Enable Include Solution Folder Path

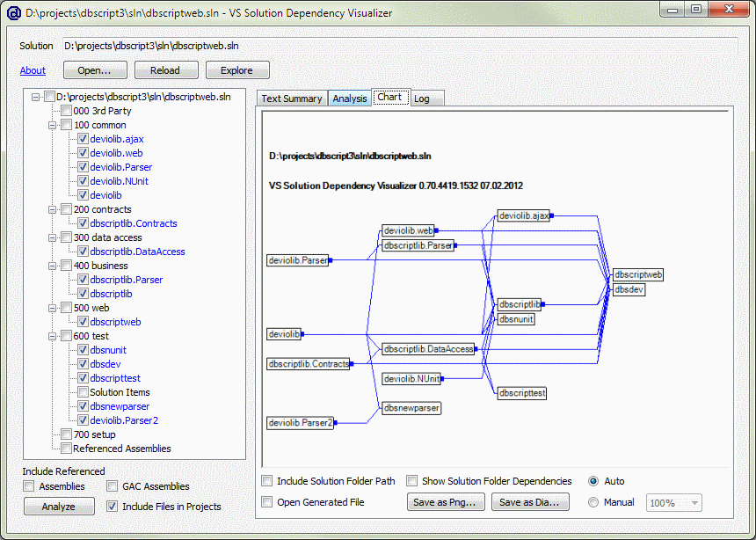point(266,481)
